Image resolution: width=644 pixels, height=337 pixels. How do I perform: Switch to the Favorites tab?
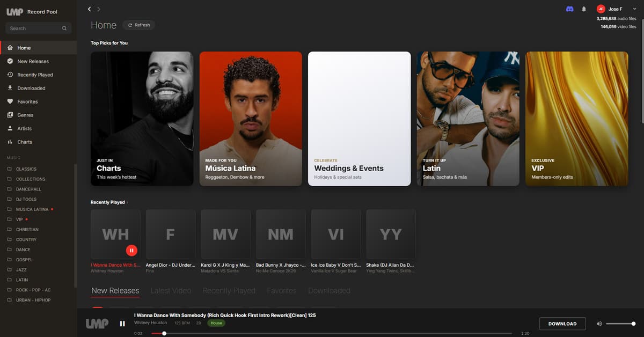282,291
